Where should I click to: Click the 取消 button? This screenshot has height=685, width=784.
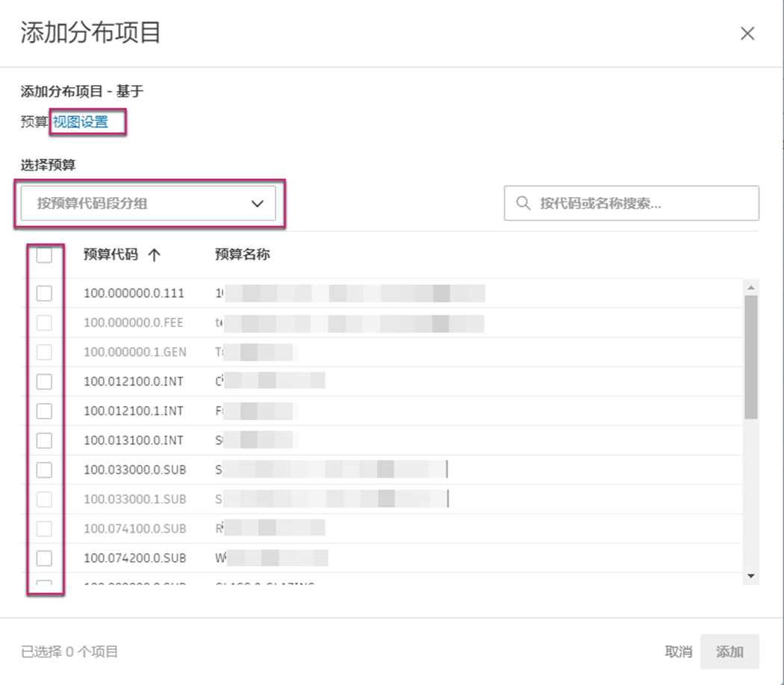pyautogui.click(x=678, y=651)
